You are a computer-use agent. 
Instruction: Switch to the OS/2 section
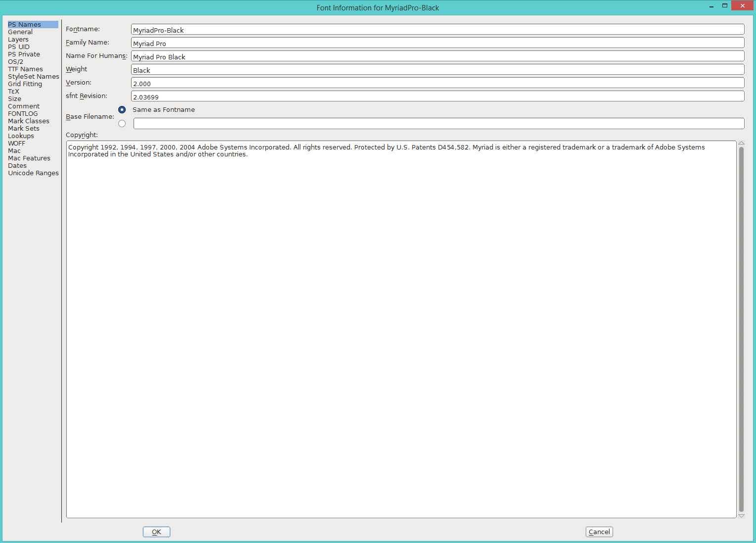click(15, 62)
